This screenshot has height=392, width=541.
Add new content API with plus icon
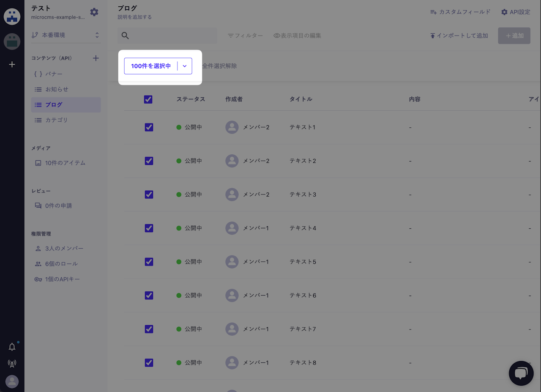(96, 58)
